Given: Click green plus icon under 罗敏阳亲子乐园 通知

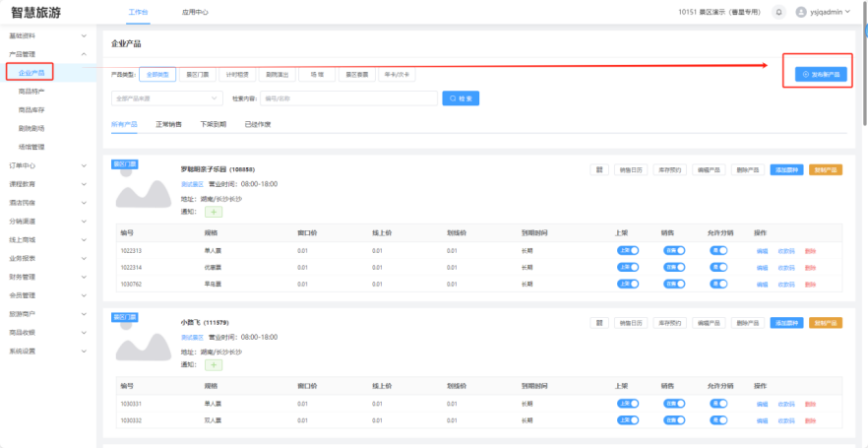Looking at the screenshot, I should [213, 212].
